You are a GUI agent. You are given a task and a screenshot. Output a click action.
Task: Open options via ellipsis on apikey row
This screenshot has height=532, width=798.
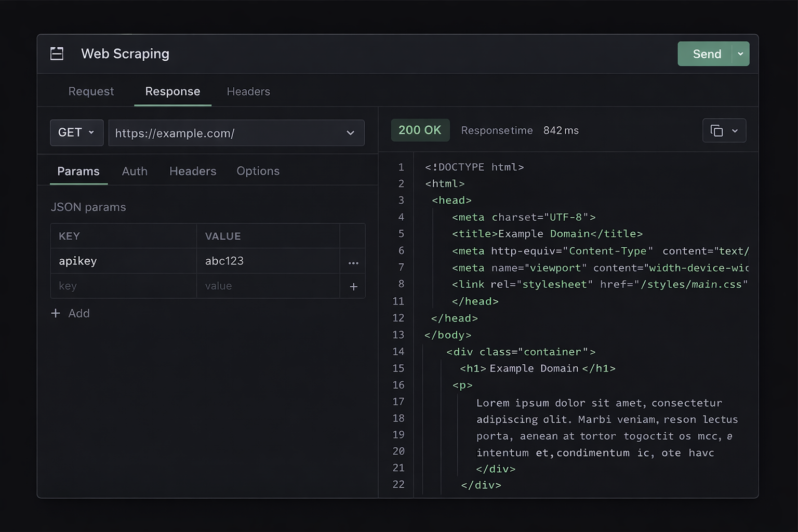click(x=353, y=262)
